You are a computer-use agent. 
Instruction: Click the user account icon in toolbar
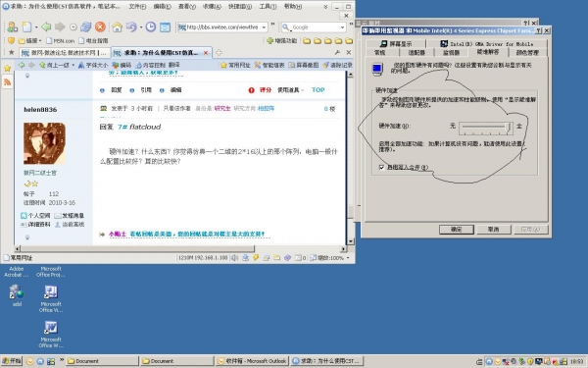click(12, 27)
